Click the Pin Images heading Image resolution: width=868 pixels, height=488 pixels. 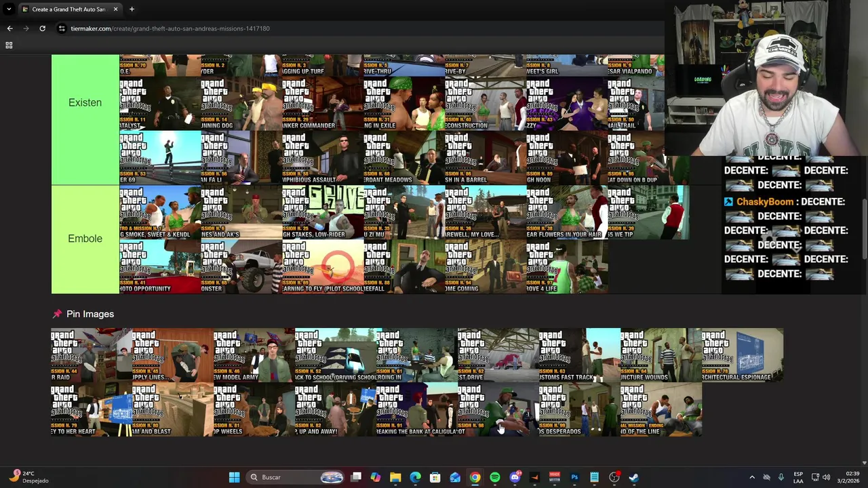point(90,314)
